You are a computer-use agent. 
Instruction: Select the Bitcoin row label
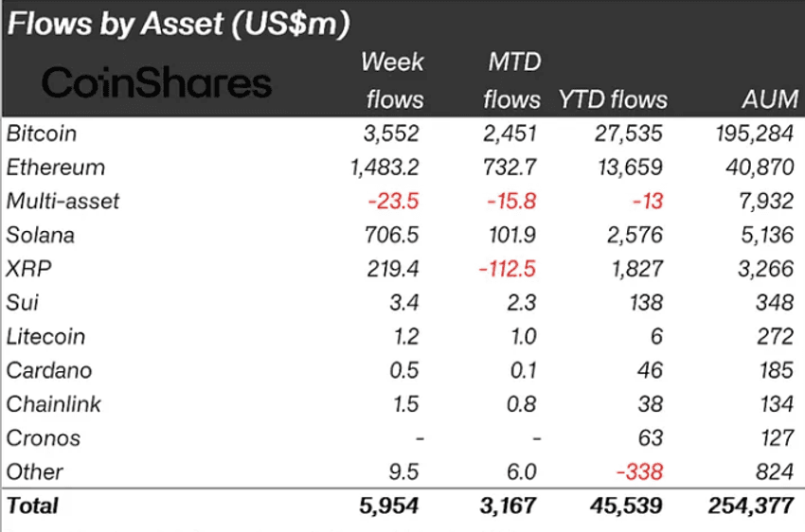point(42,133)
